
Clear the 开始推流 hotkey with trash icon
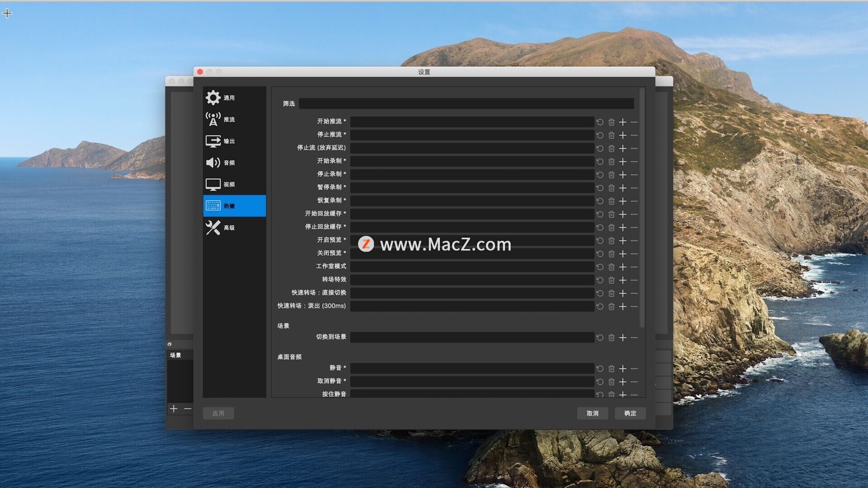(x=611, y=122)
